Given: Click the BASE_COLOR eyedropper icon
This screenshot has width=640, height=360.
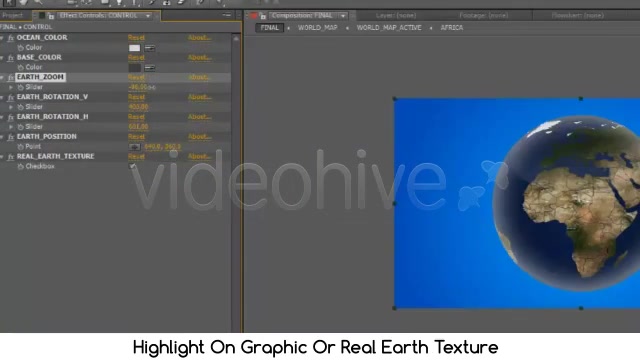Looking at the screenshot, I should [150, 68].
